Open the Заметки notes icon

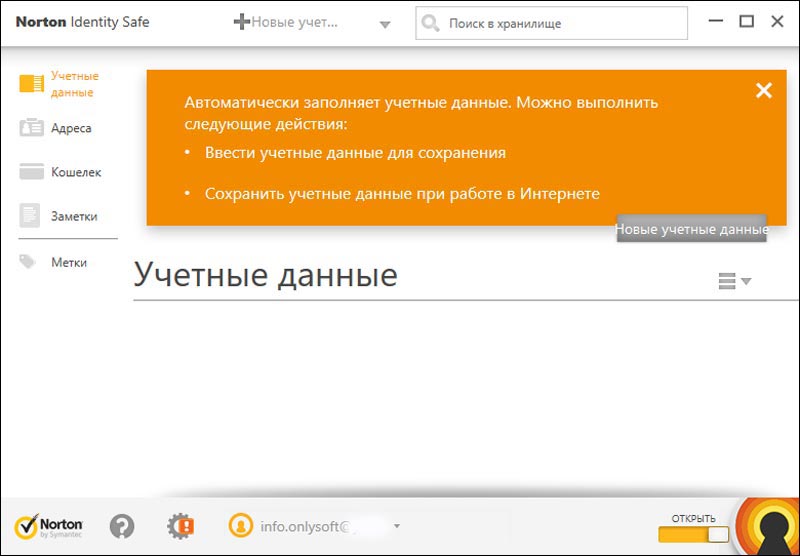tap(32, 216)
